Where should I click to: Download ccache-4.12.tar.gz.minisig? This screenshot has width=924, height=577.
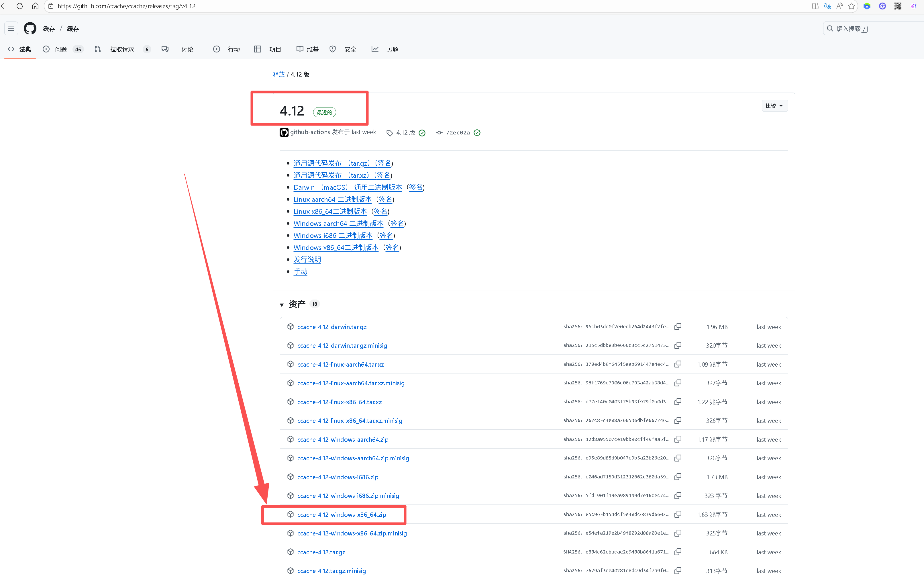(x=331, y=570)
